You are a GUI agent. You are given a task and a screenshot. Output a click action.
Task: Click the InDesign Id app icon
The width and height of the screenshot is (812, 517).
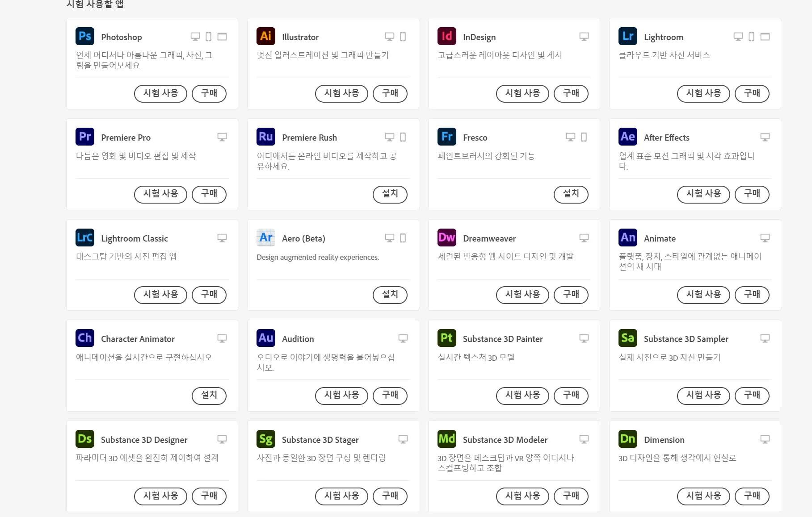click(x=447, y=36)
